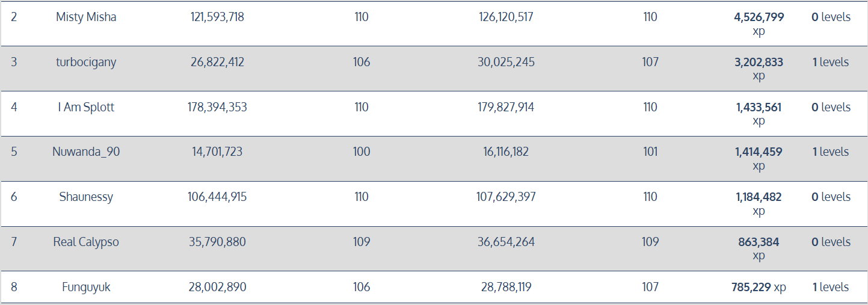
Task: Click the 1,433,561 xp gain value
Action: pos(759,114)
